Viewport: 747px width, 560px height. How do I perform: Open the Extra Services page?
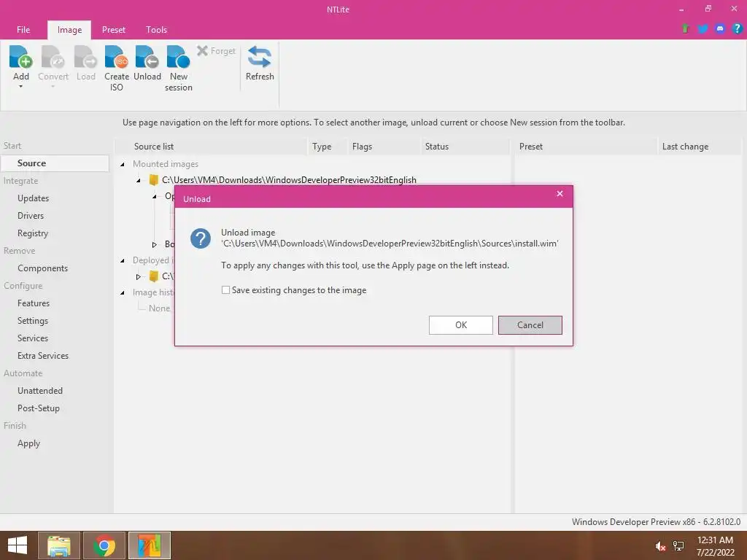tap(43, 356)
